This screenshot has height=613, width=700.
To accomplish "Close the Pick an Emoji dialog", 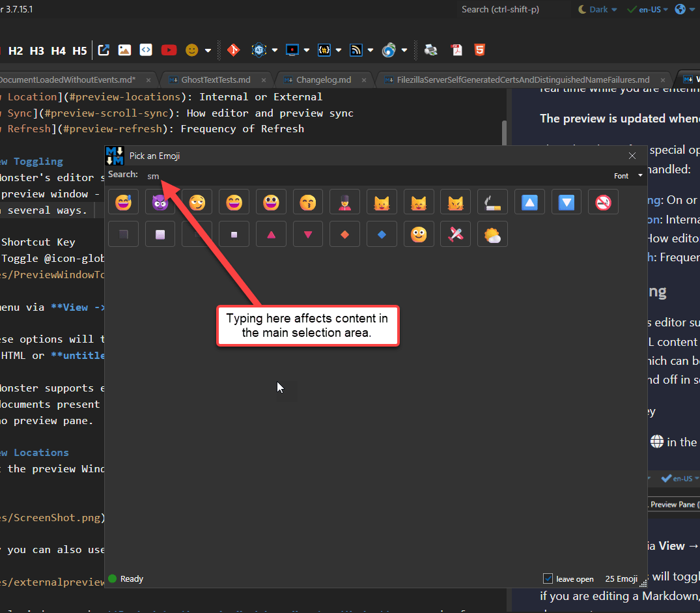I will click(x=632, y=156).
